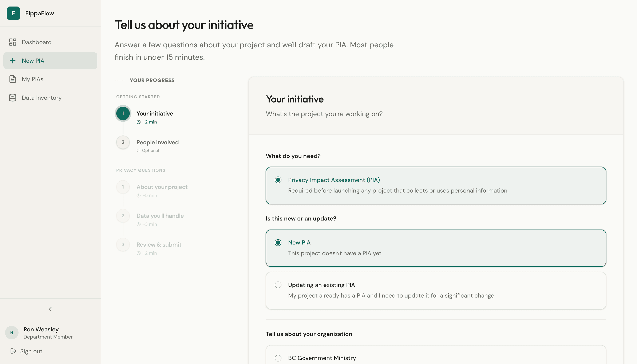
Task: Select BC Government Ministry radio
Action: (278, 358)
